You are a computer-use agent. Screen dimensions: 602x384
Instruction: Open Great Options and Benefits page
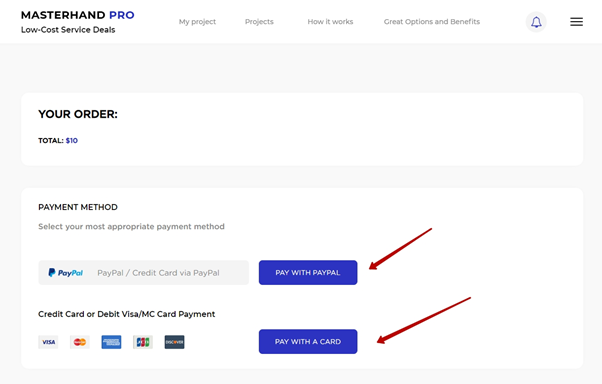click(432, 22)
